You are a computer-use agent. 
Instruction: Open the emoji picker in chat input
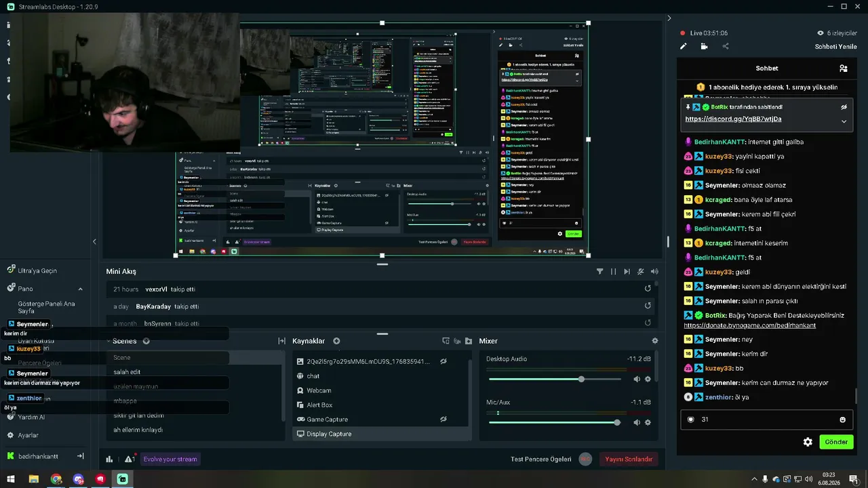[x=843, y=420]
